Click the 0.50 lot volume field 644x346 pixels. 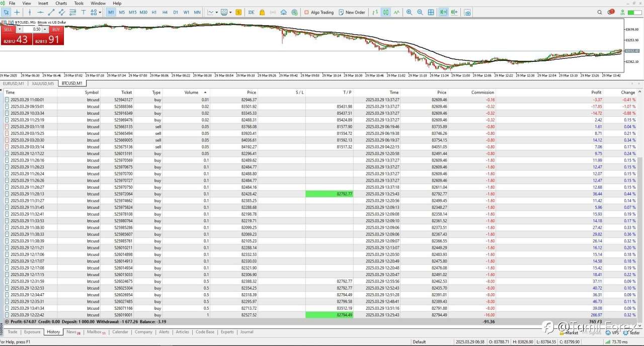(36, 29)
